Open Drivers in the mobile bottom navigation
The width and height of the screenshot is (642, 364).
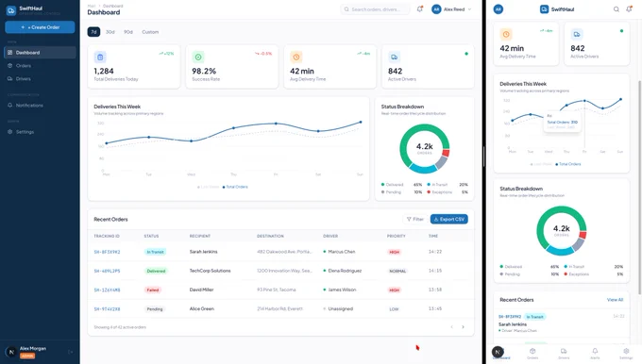564,354
